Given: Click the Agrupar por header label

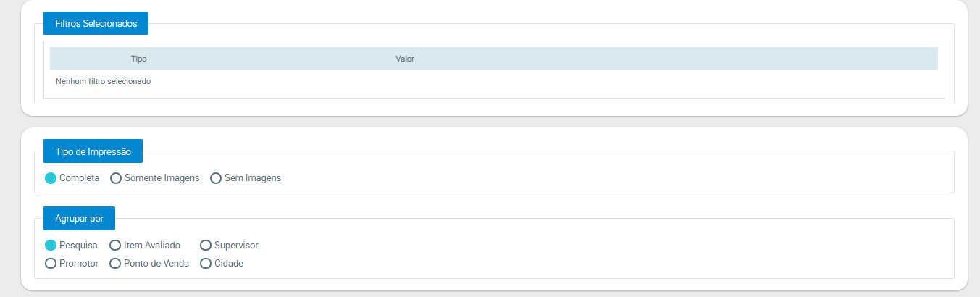Looking at the screenshot, I should pos(79,218).
